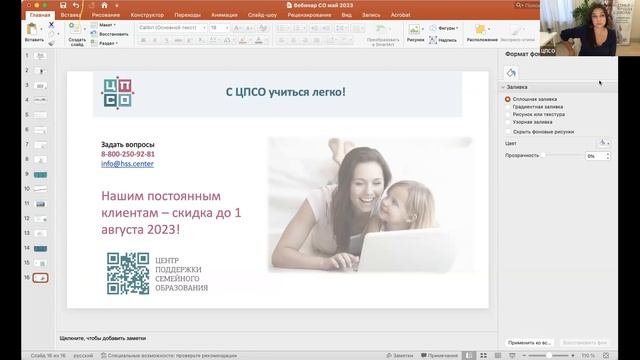Click Apply to all (Применить ко вс...) button
Viewport: 640px width, 360px height.
pos(529,343)
